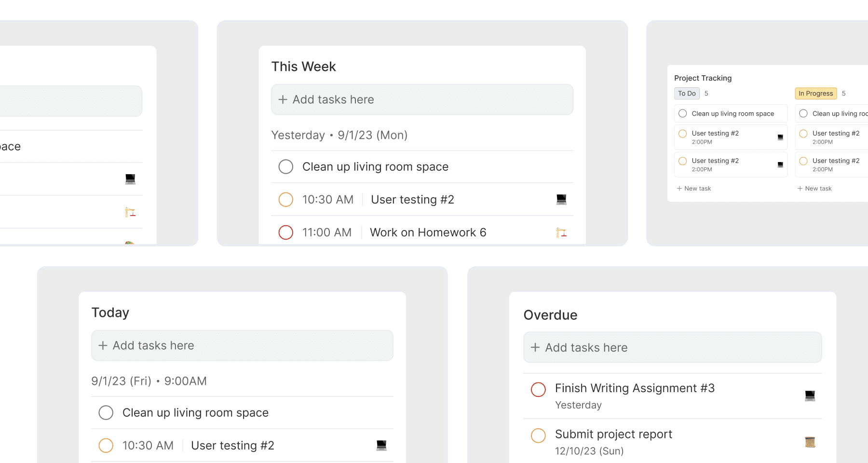Click scroll icon next to Submit project report
This screenshot has width=868, height=463.
[810, 442]
